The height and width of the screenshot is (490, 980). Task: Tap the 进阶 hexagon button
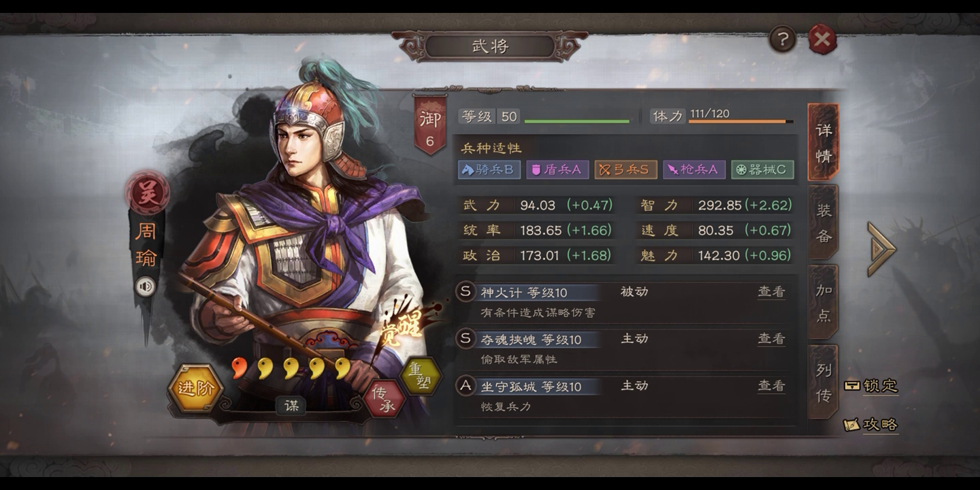coord(195,389)
